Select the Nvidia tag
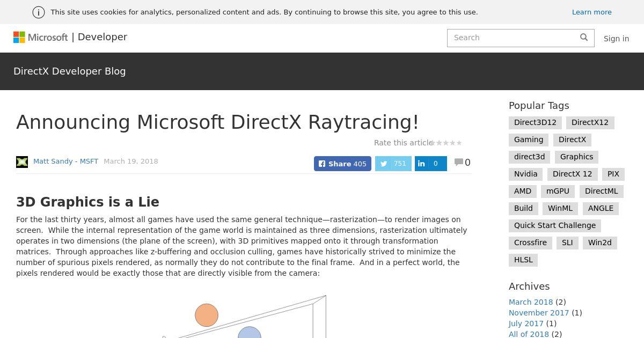 (525, 174)
